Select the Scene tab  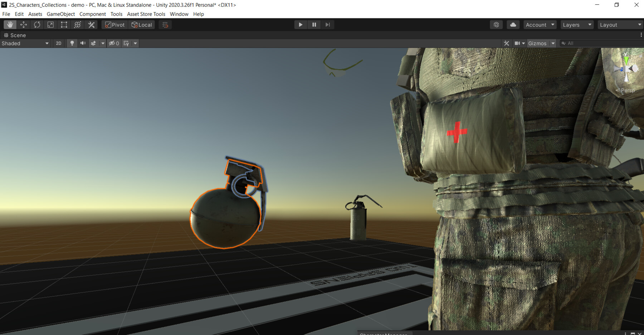[x=15, y=35]
